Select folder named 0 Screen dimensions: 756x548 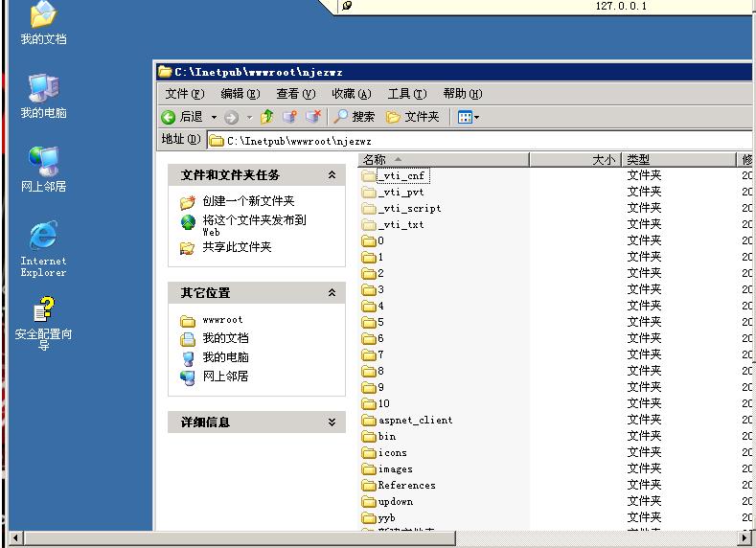tap(373, 240)
